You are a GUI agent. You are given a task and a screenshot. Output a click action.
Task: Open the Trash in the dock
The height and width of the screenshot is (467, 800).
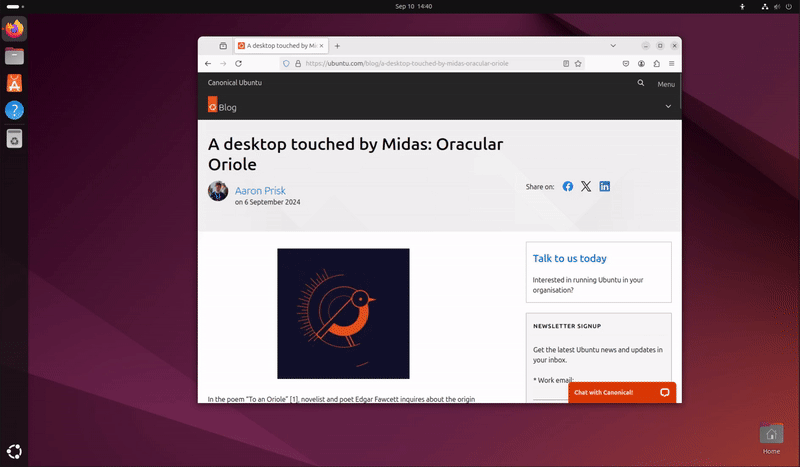tap(14, 138)
